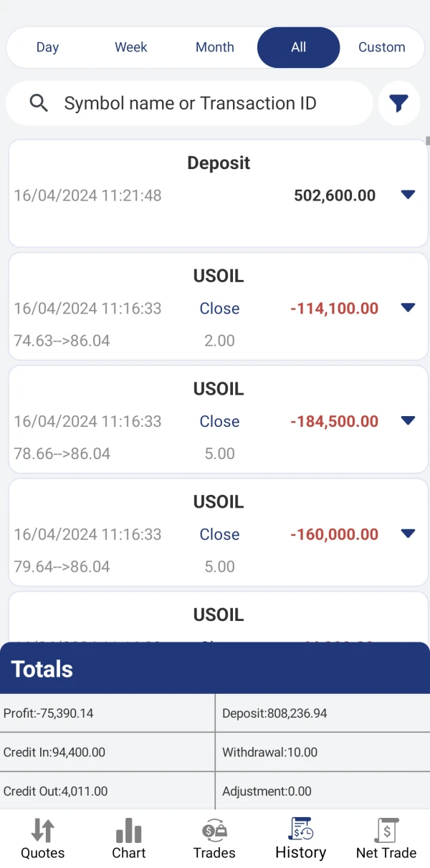This screenshot has height=868, width=430.
Task: Tap the Totals panel header
Action: pyautogui.click(x=215, y=669)
